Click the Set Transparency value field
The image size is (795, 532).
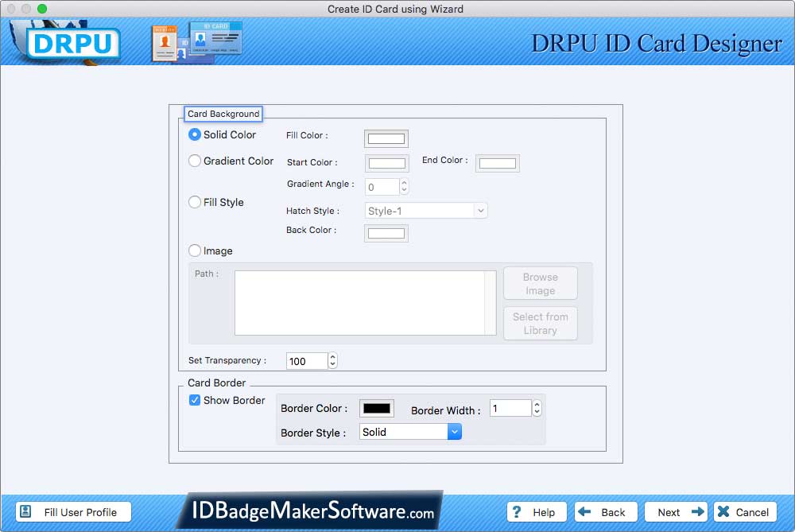[x=307, y=360]
